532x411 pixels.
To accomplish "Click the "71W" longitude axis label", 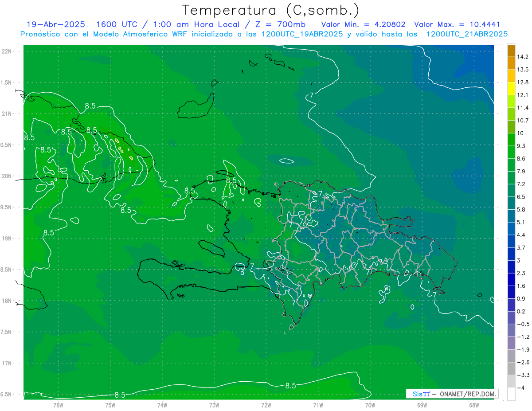I will click(318, 405).
